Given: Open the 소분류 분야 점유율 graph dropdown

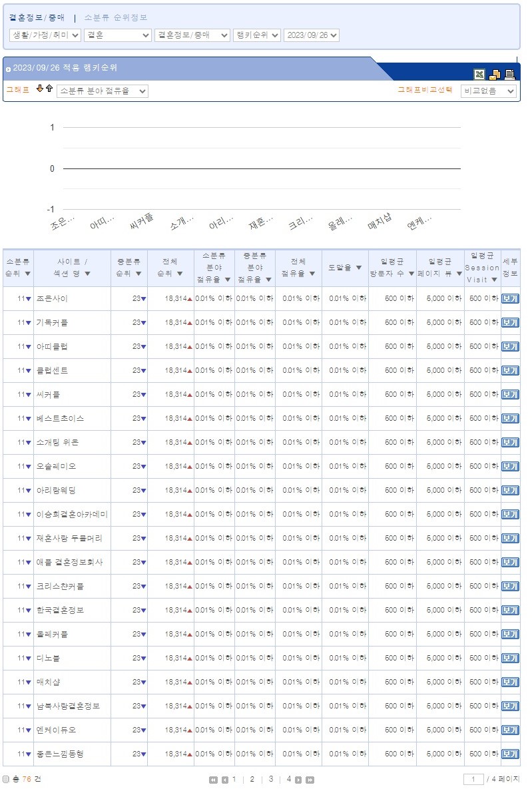Looking at the screenshot, I should 103,91.
